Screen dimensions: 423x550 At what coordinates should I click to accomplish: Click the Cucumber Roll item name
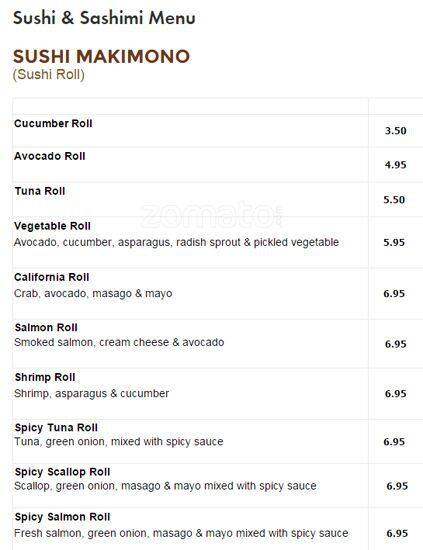(x=53, y=123)
